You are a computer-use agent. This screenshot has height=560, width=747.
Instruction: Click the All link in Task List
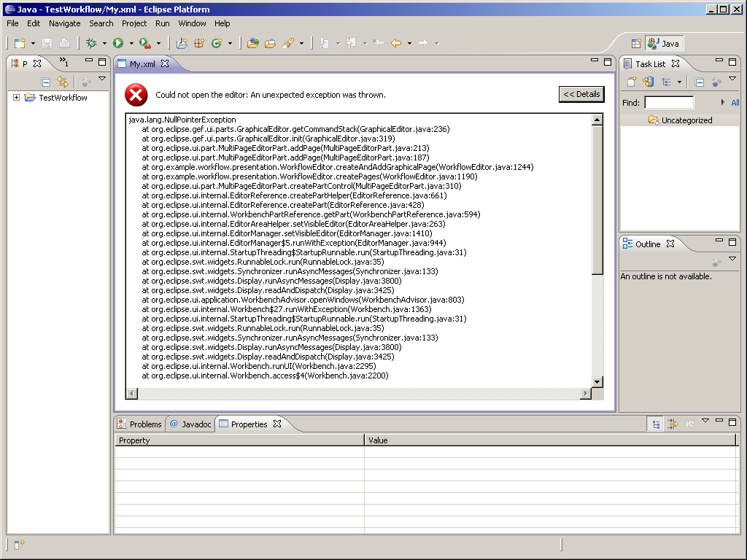pyautogui.click(x=735, y=103)
